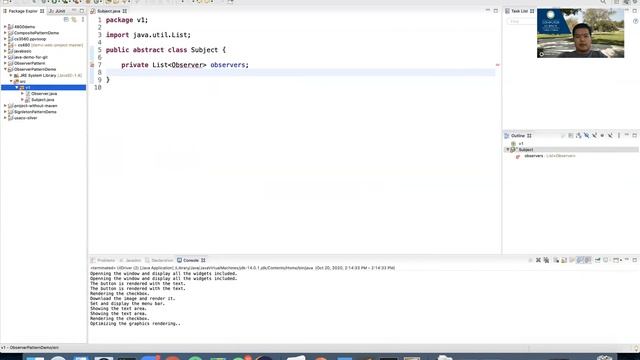This screenshot has height=360, width=640.
Task: Select the project-without-maven project
Action: 35,106
